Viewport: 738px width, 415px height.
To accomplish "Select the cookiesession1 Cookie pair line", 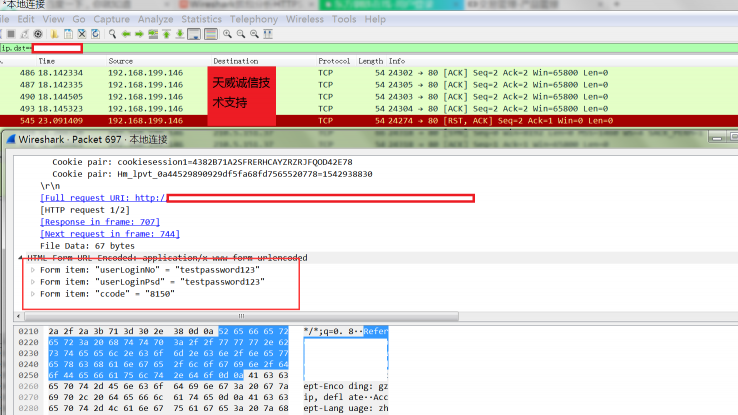I will click(202, 162).
